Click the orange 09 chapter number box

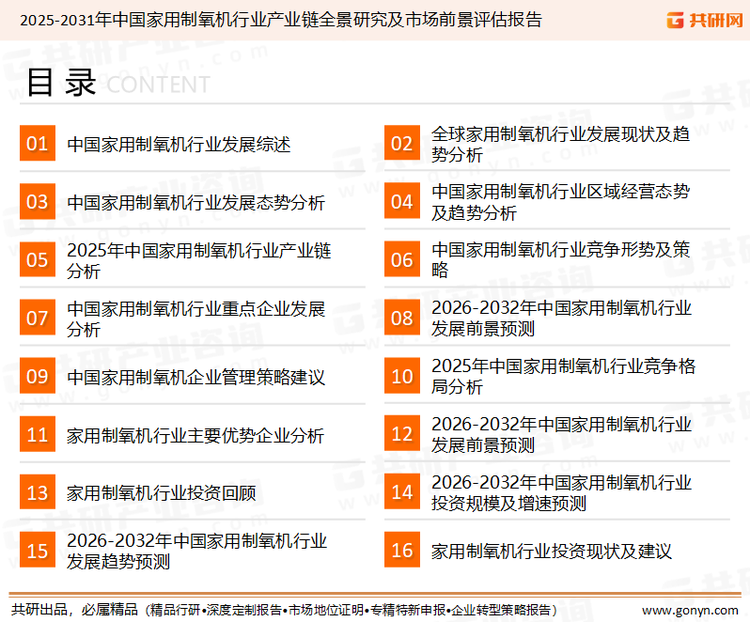click(37, 376)
